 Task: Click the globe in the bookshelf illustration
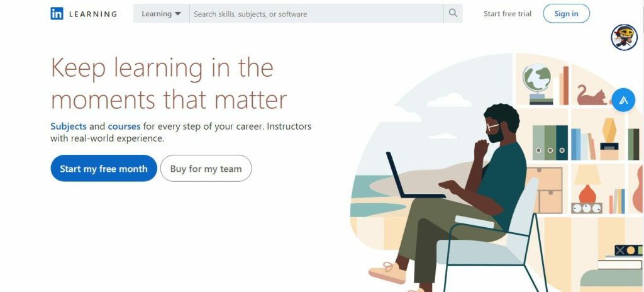(537, 84)
